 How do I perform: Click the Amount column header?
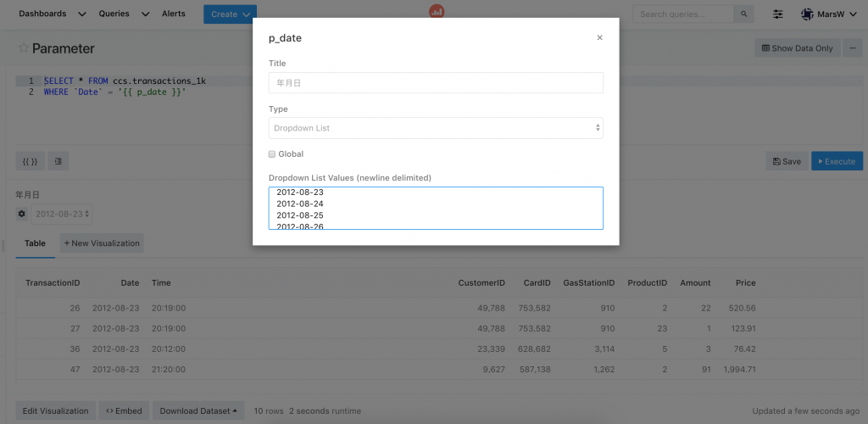695,283
